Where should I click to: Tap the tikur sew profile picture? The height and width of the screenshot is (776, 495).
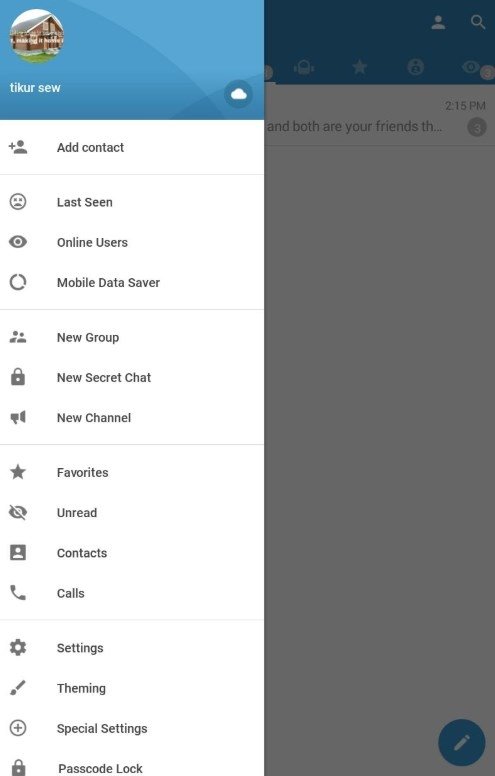[x=37, y=36]
